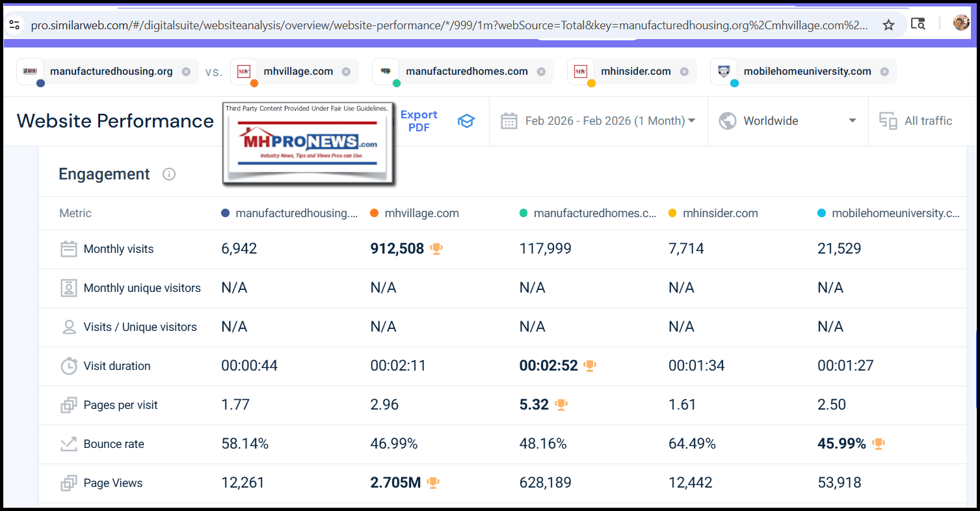
Task: Remove mhinsider.com using its X button
Action: coord(683,72)
